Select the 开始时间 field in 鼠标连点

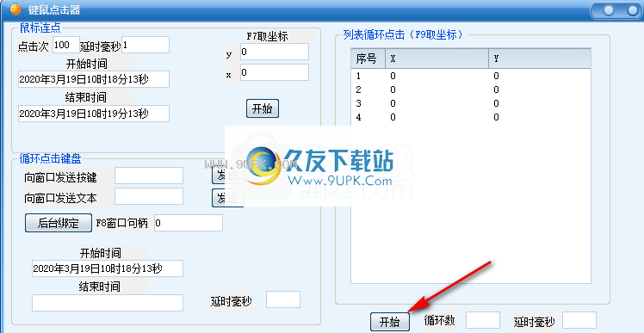94,79
